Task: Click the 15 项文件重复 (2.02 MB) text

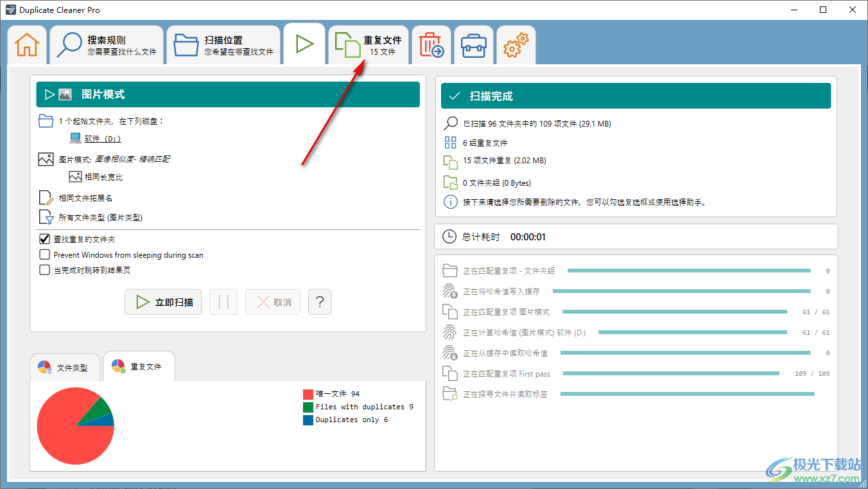Action: [505, 161]
